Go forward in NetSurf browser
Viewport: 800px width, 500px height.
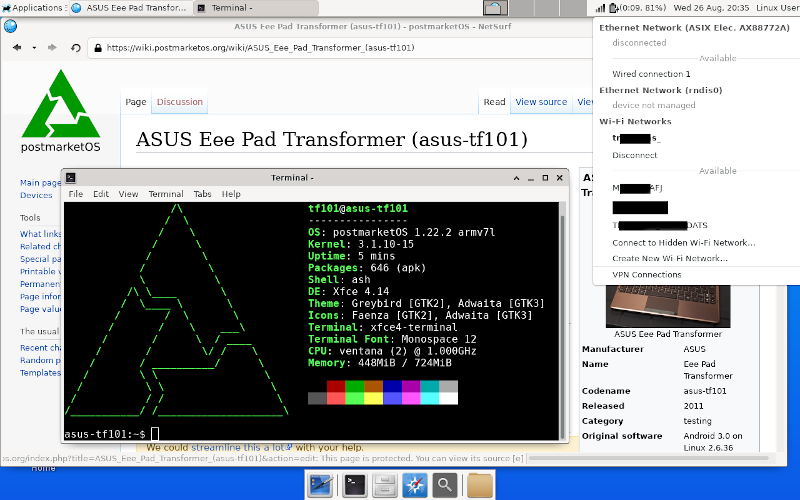tap(52, 47)
